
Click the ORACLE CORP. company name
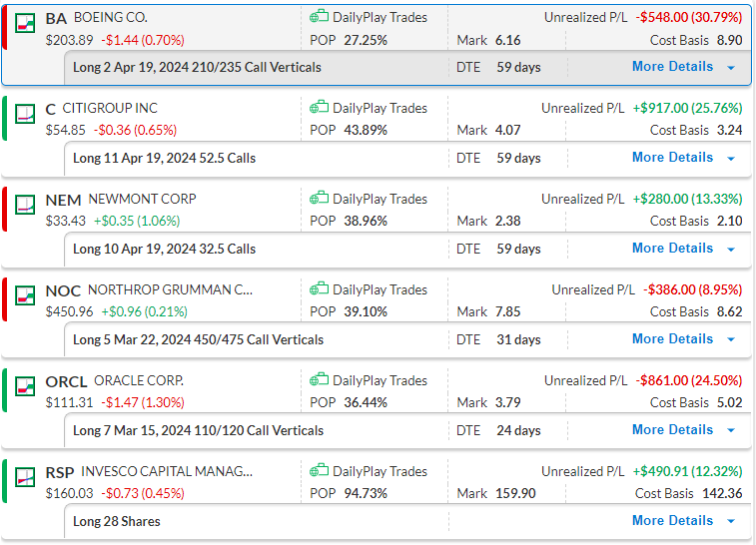[139, 380]
